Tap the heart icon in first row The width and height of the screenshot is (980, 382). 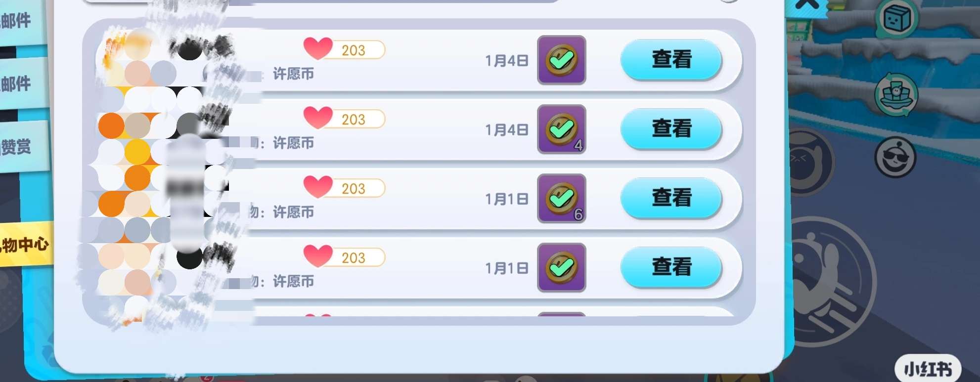318,48
